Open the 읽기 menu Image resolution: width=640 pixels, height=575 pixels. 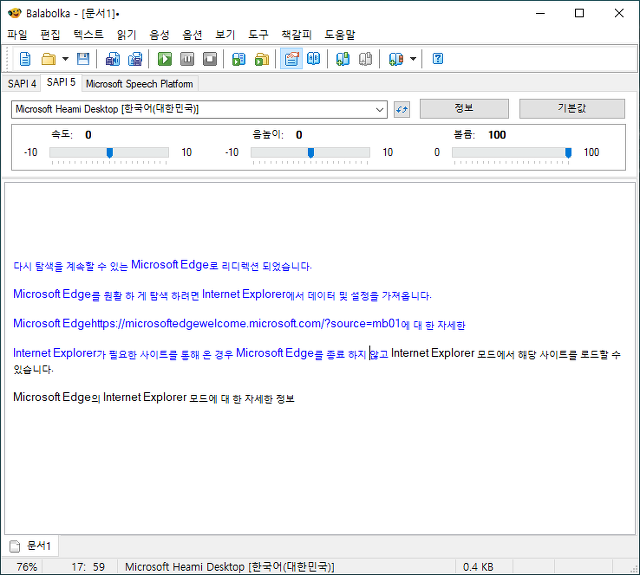click(x=126, y=35)
